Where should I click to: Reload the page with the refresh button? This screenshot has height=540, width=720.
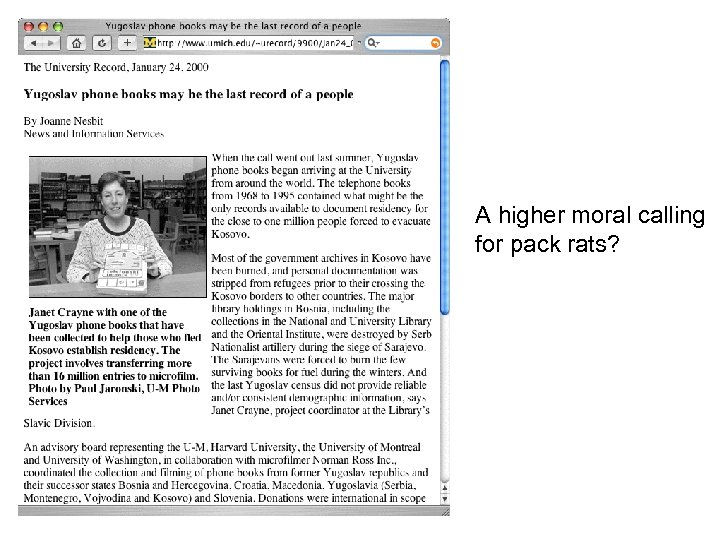click(102, 43)
